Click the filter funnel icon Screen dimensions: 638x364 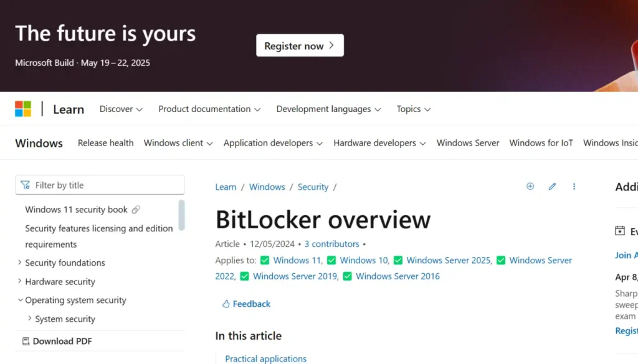(25, 185)
